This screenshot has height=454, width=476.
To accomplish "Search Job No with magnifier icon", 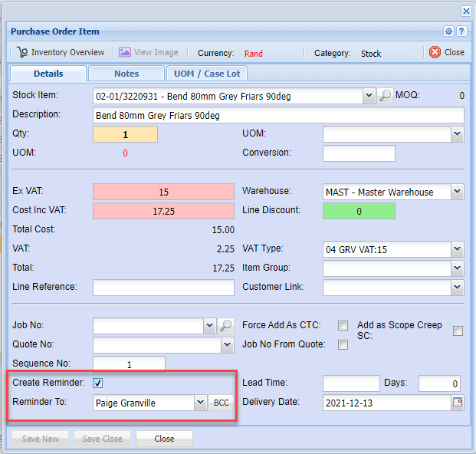I will pyautogui.click(x=225, y=325).
